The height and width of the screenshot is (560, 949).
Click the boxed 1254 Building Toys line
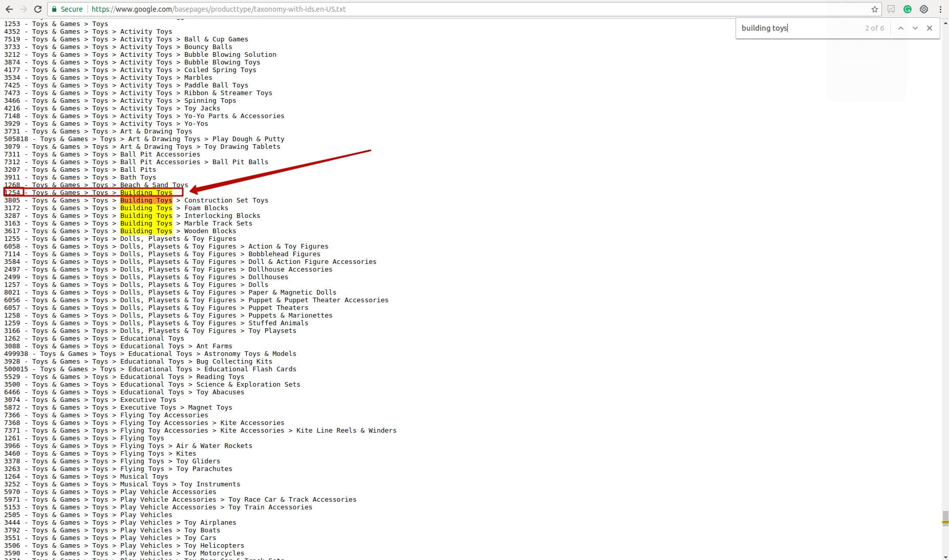[93, 193]
